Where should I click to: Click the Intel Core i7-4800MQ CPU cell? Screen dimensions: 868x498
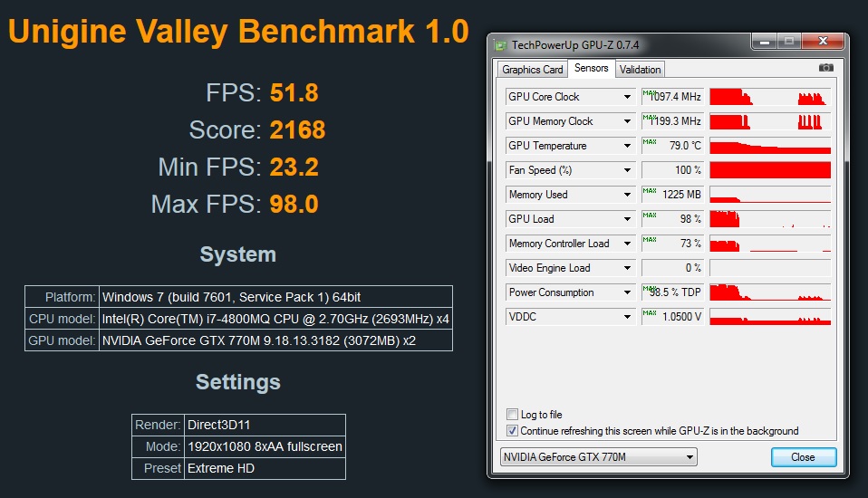click(x=275, y=319)
